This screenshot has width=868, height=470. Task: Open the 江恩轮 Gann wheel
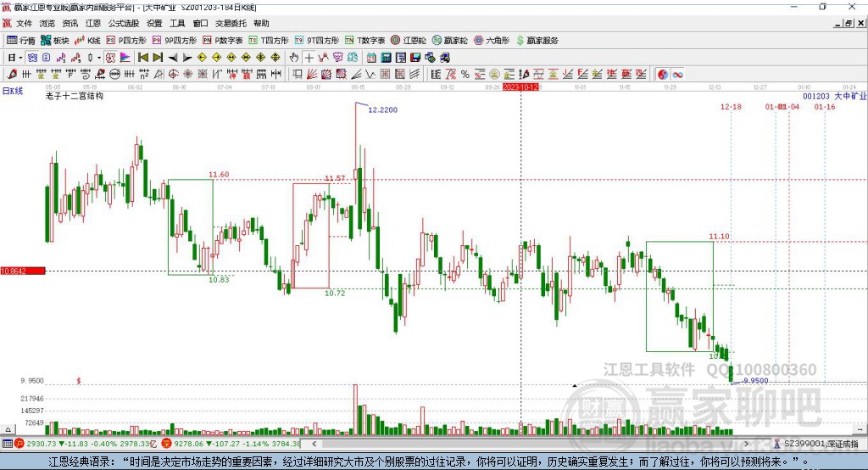(409, 41)
